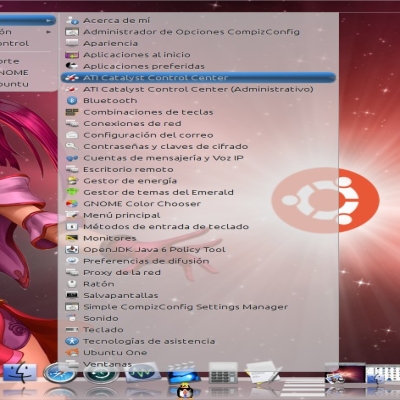Click the Monitores display icon
This screenshot has width=400, height=400.
72,238
